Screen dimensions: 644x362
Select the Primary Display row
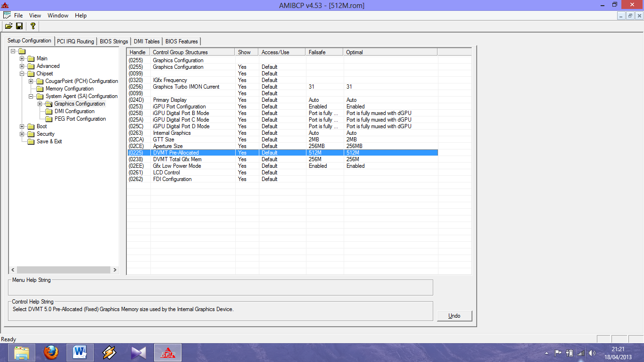[x=282, y=100]
